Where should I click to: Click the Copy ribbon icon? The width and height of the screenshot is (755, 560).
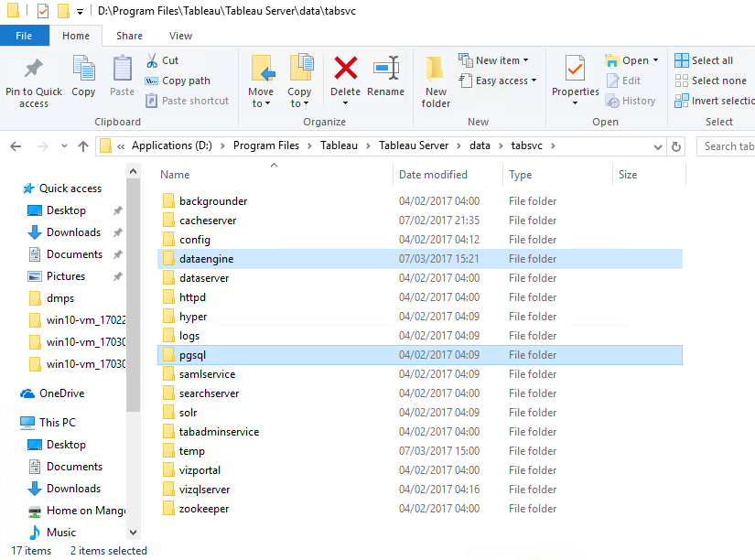click(x=84, y=69)
